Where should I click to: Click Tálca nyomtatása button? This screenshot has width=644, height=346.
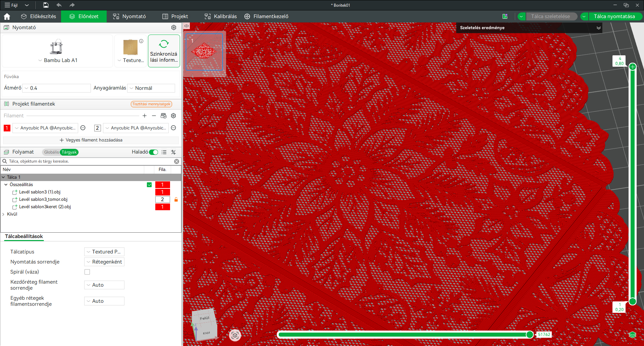tap(614, 16)
